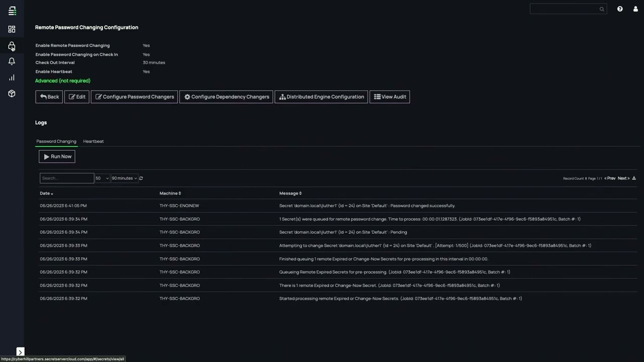
Task: Open the Dashboard icon in sidebar
Action: tap(12, 29)
